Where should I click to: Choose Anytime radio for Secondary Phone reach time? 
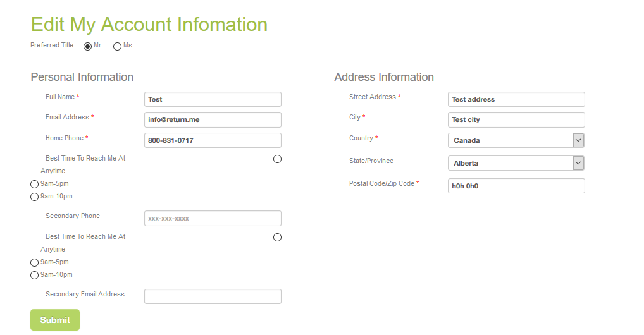click(x=277, y=237)
